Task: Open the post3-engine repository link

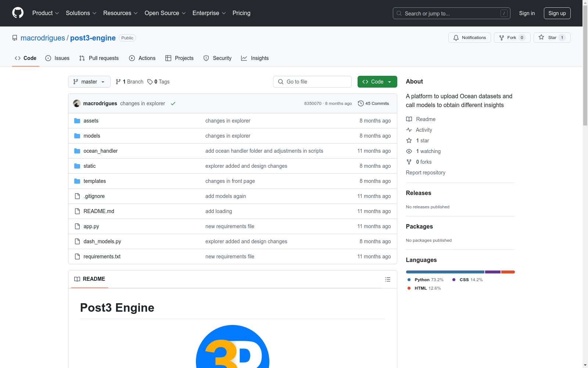Action: tap(93, 38)
